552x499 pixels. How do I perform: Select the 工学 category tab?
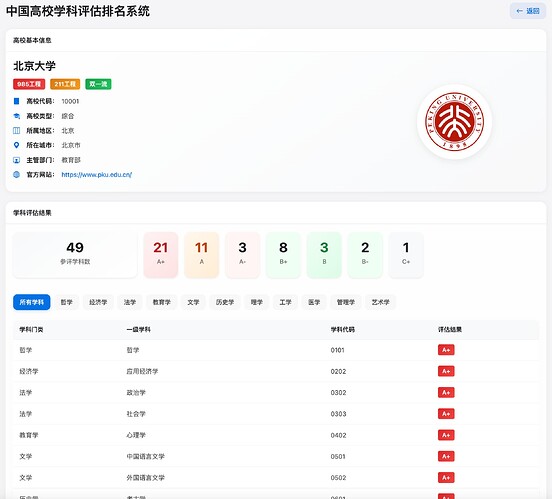click(286, 302)
